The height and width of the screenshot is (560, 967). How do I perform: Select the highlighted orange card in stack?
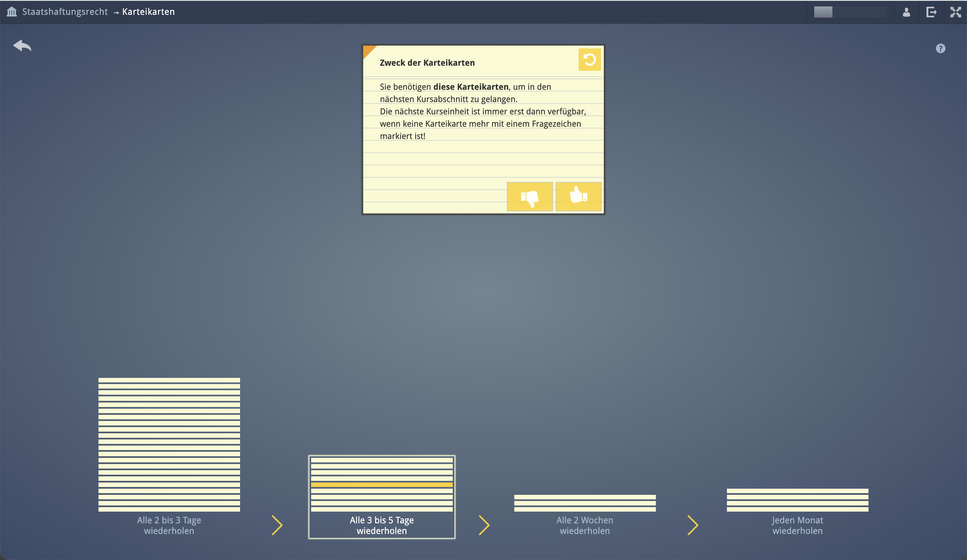(381, 485)
